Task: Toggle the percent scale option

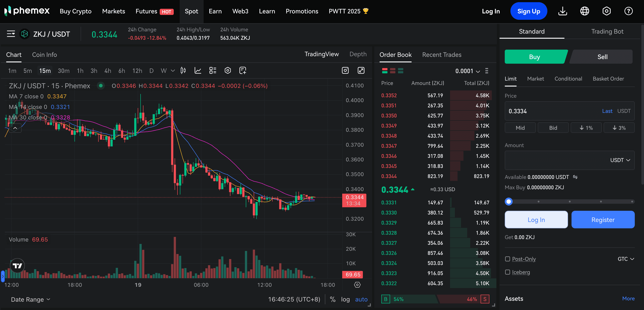Action: (333, 299)
